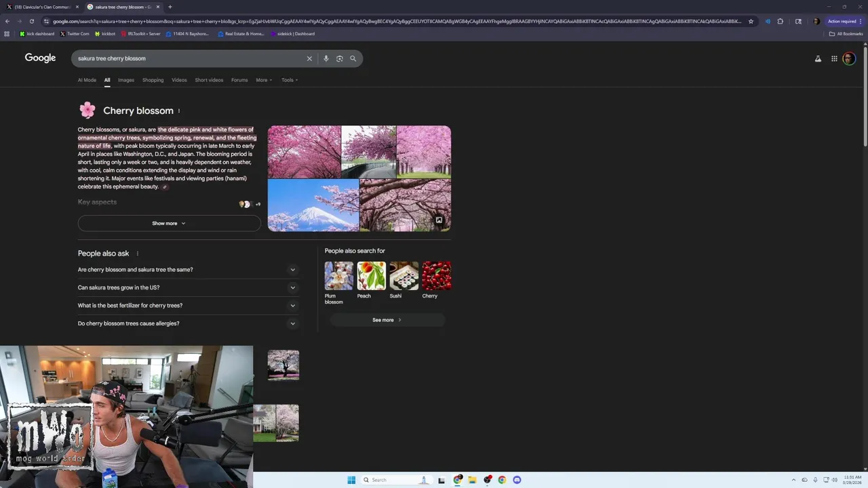868x488 pixels.
Task: Open the sidekick Dashboard bookmark
Action: [x=292, y=33]
